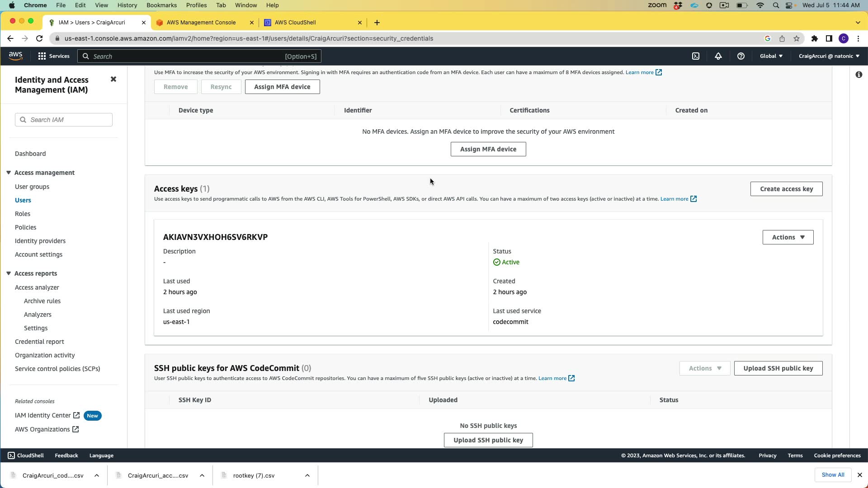Close the IAM navigation panel

tap(113, 80)
